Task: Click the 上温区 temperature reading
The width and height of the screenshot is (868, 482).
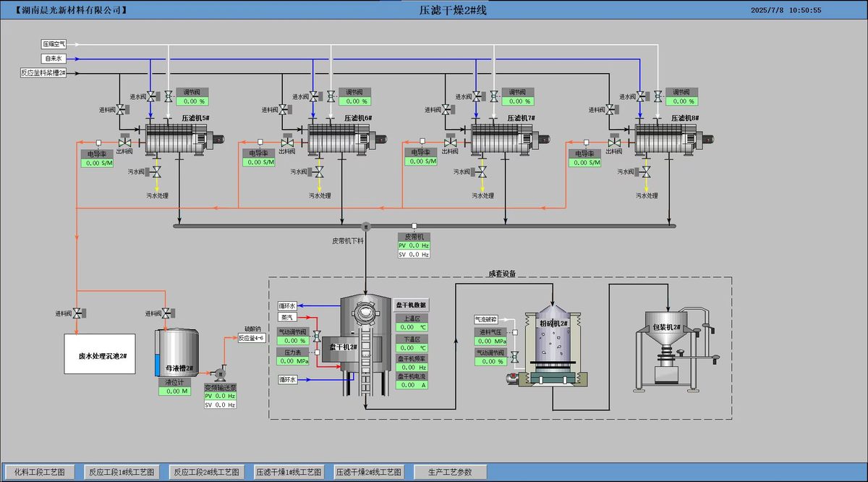Action: 412,327
